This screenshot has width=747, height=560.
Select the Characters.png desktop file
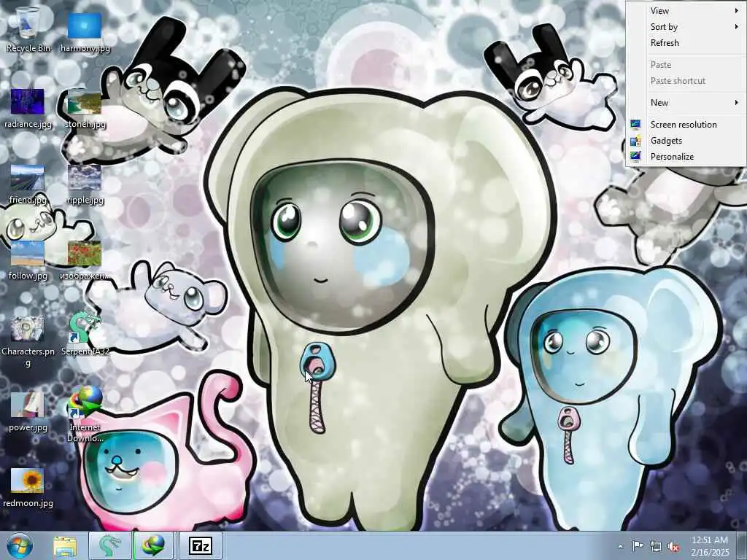point(28,341)
